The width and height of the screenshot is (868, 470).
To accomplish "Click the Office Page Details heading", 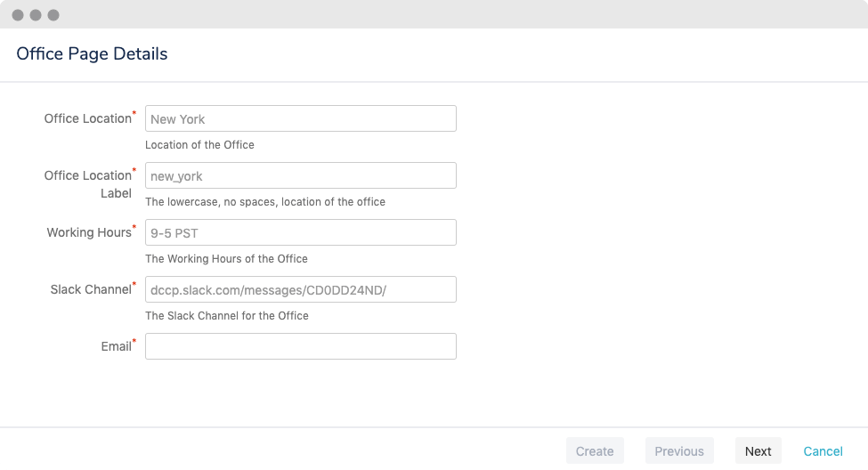I will coord(92,53).
